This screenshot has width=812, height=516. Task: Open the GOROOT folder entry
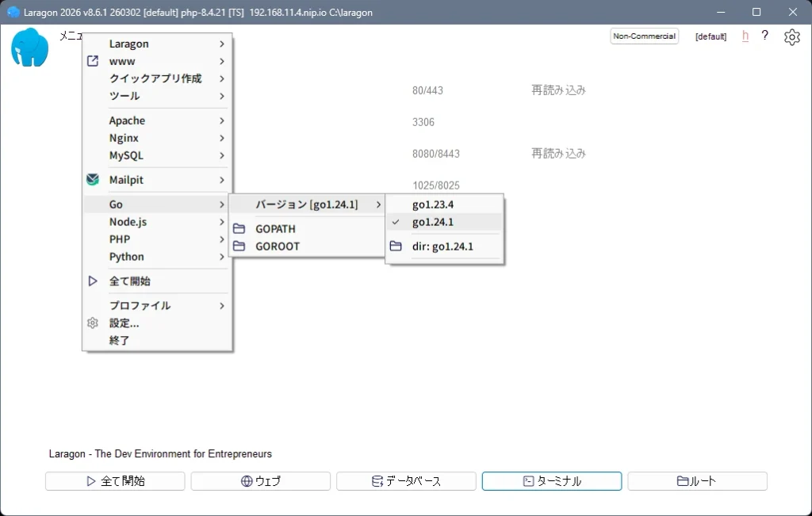(307, 247)
